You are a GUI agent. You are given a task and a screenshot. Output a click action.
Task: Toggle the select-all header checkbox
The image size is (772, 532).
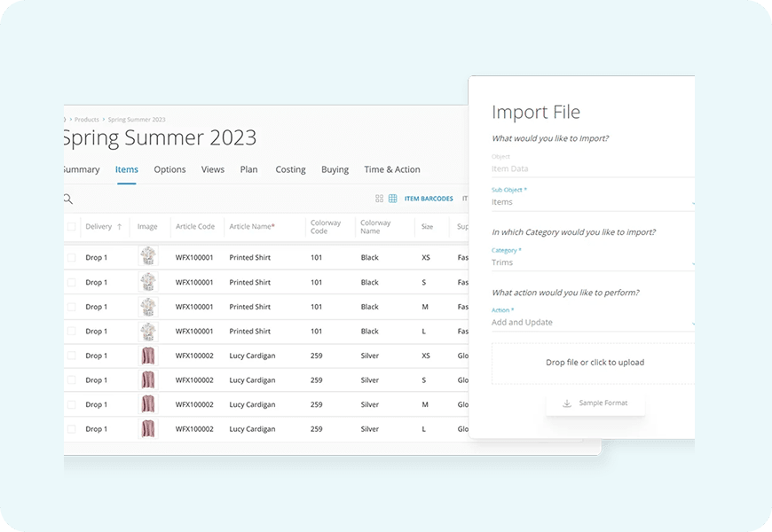click(72, 227)
